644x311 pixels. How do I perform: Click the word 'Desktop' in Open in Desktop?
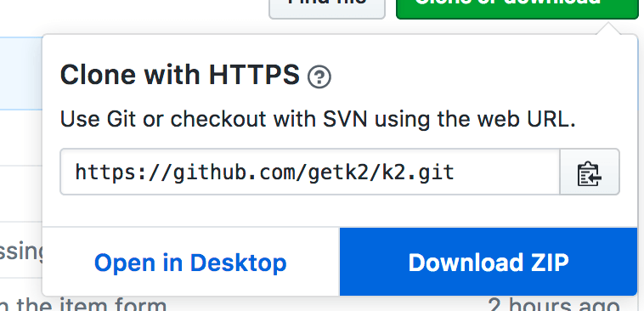coord(238,263)
